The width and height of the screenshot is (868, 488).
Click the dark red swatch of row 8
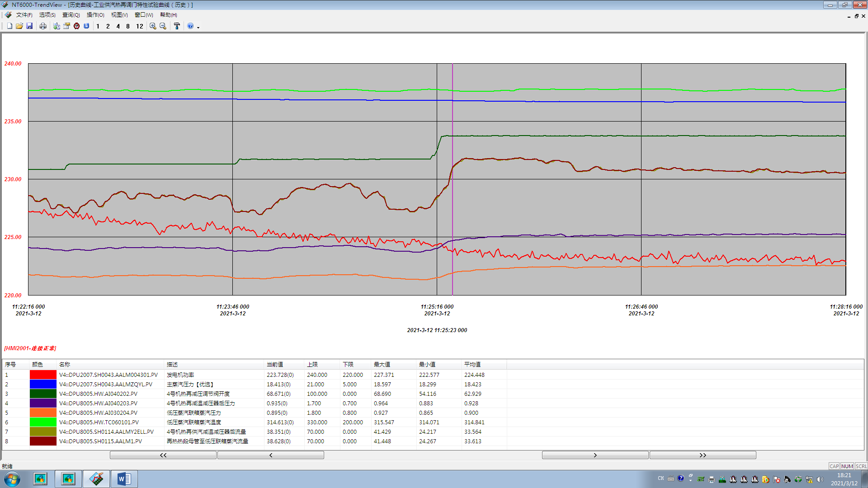tap(43, 441)
